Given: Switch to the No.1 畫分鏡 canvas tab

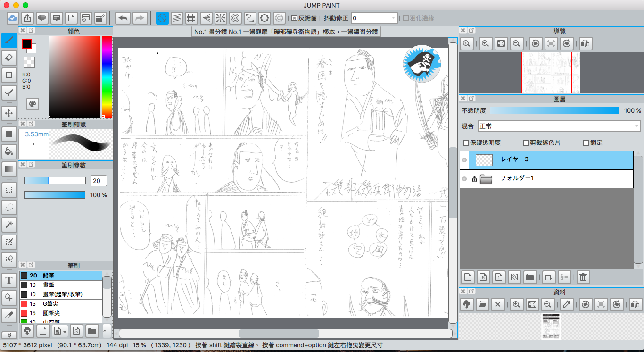Looking at the screenshot, I should pos(287,32).
